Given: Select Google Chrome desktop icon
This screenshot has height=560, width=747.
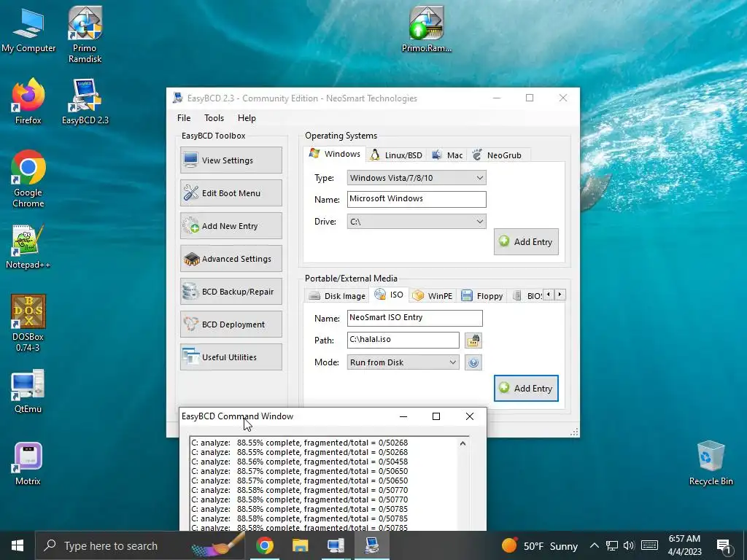Looking at the screenshot, I should [x=28, y=179].
